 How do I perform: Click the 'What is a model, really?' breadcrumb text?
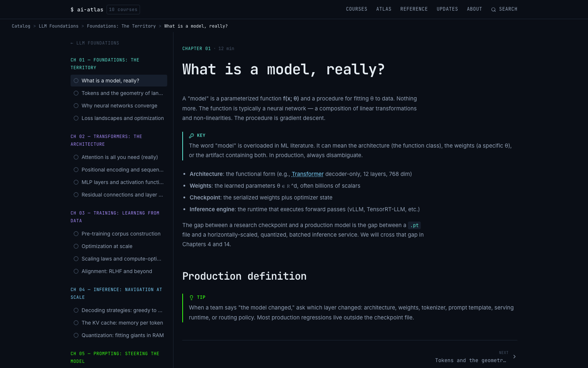pyautogui.click(x=196, y=26)
